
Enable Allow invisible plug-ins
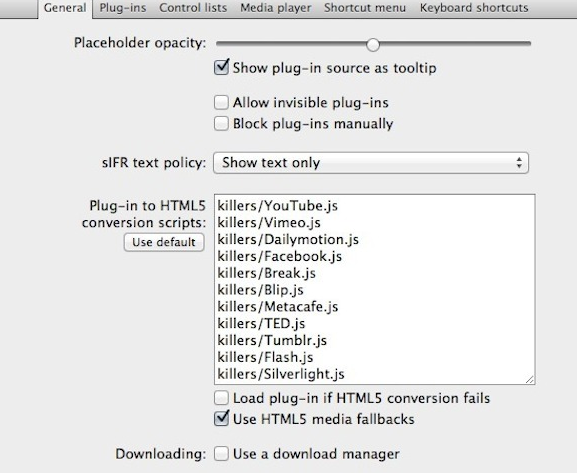click(x=221, y=102)
